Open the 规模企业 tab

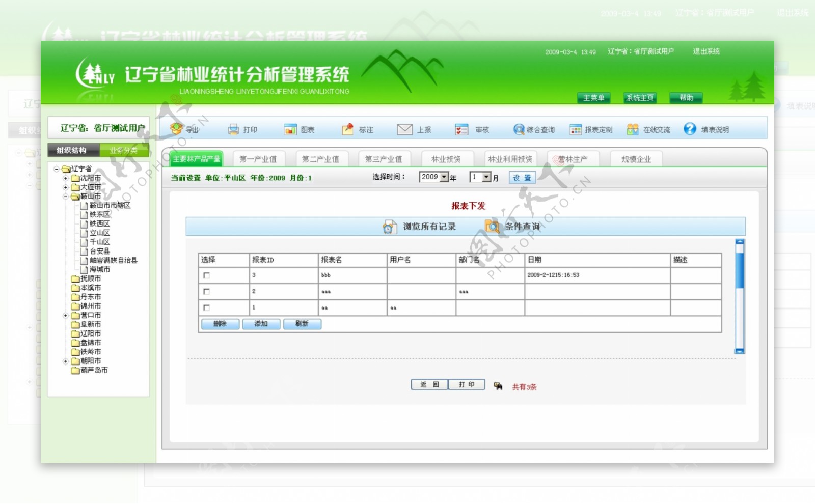[636, 159]
